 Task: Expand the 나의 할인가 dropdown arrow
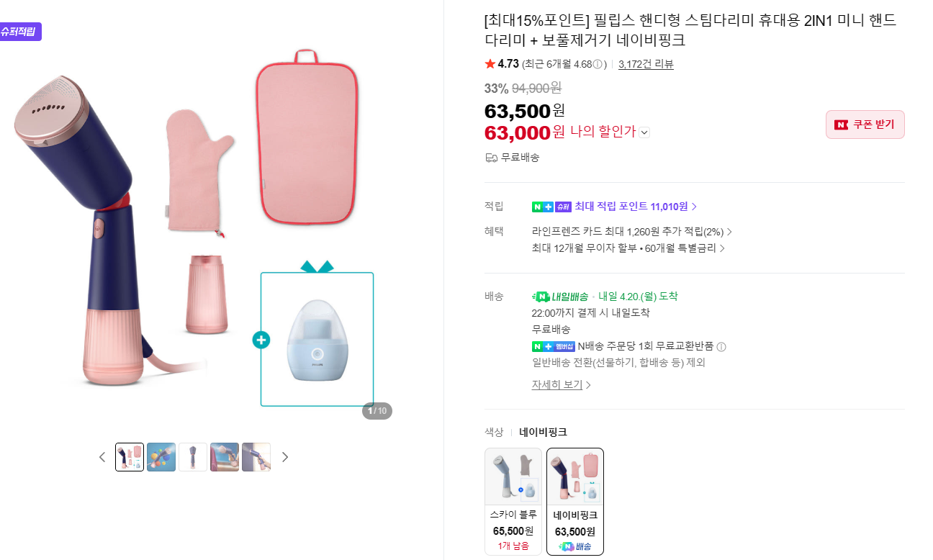click(x=644, y=132)
